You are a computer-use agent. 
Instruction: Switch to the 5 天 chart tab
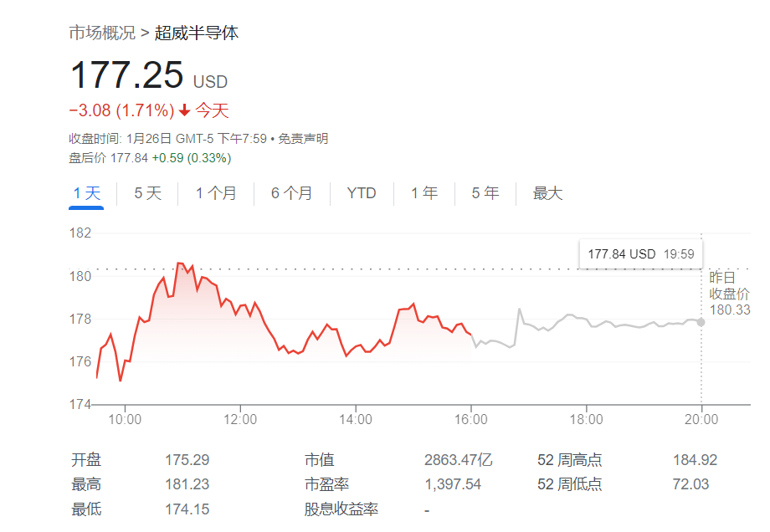148,193
